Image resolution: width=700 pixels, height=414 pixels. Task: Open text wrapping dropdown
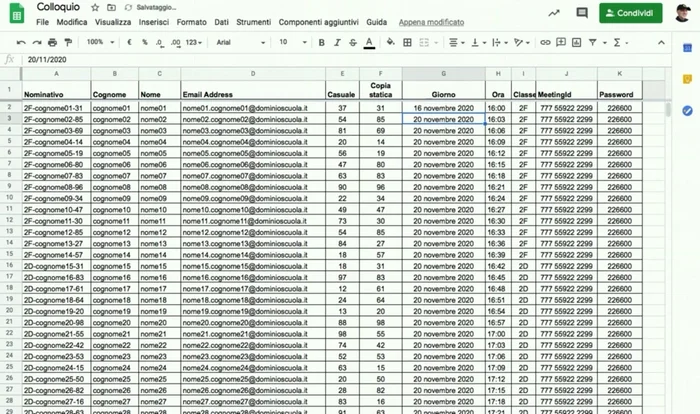[x=500, y=42]
